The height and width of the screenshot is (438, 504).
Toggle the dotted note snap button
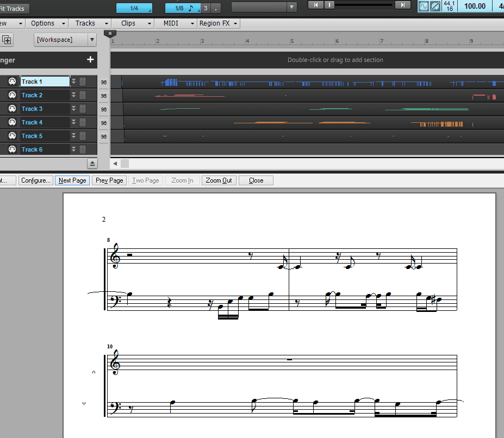tap(216, 8)
